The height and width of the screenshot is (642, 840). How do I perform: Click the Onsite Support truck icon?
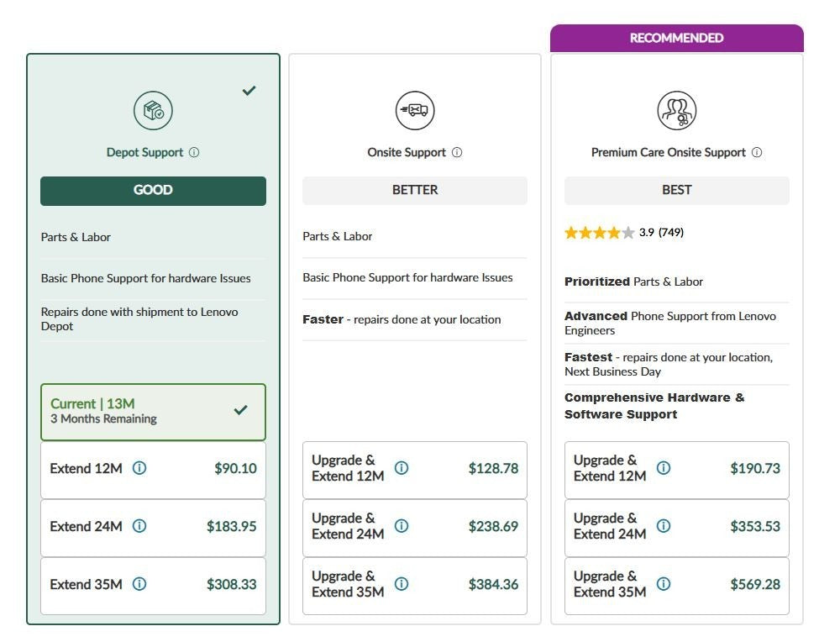415,110
